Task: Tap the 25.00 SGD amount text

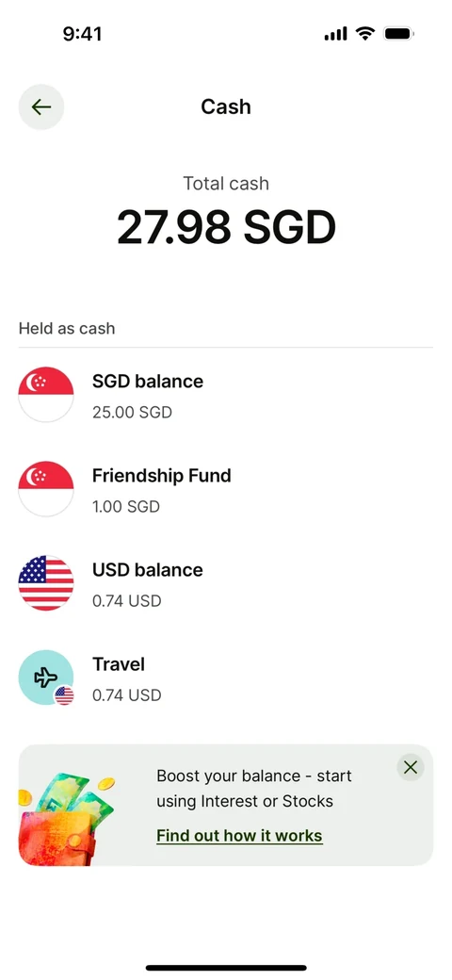Action: [x=132, y=413]
